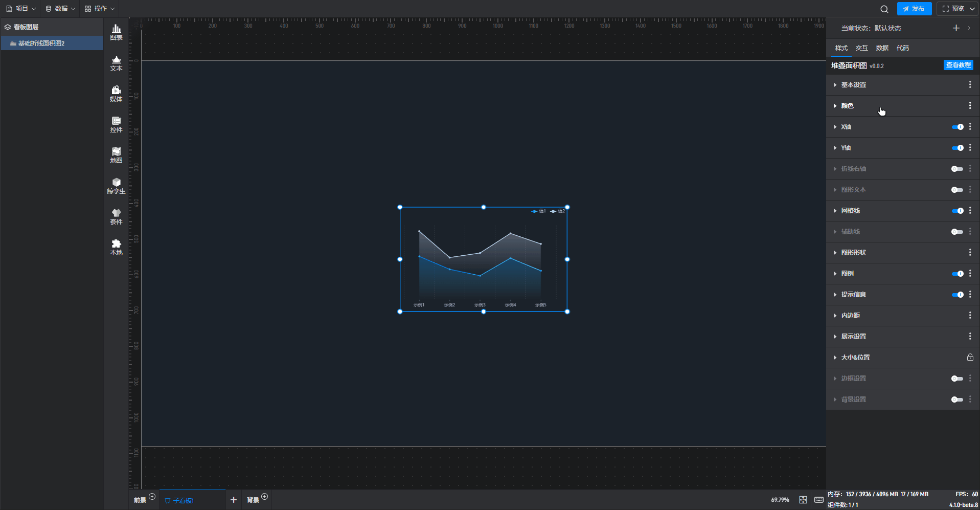Enable the 折线右轴 toggle
Image resolution: width=980 pixels, height=510 pixels.
click(x=957, y=169)
